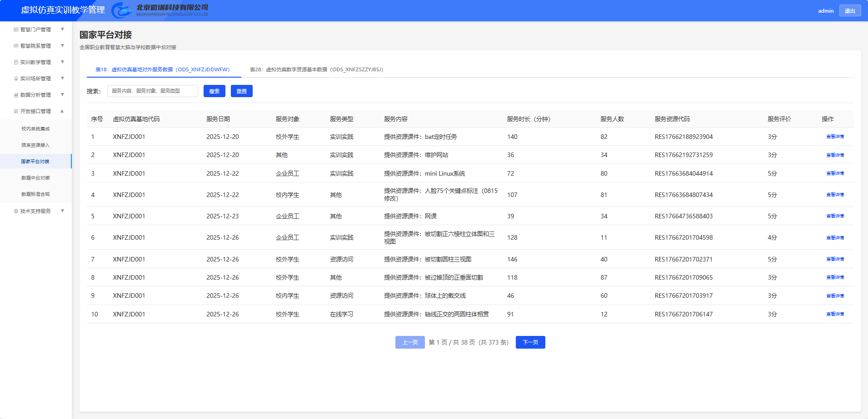Image resolution: width=868 pixels, height=419 pixels.
Task: View details link for row 1
Action: (x=835, y=137)
